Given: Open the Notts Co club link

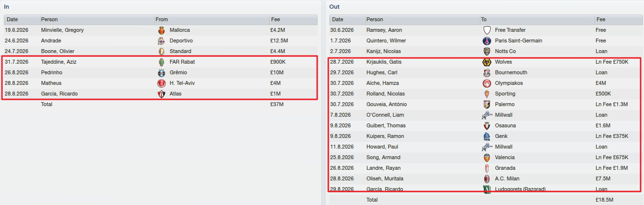Looking at the screenshot, I should click(505, 51).
